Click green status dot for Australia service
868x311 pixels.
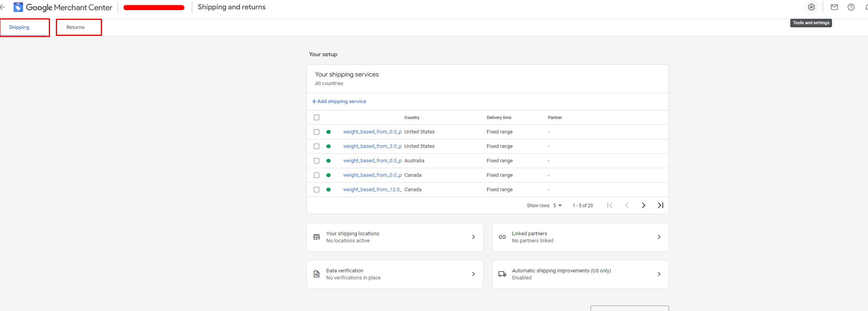coord(328,161)
